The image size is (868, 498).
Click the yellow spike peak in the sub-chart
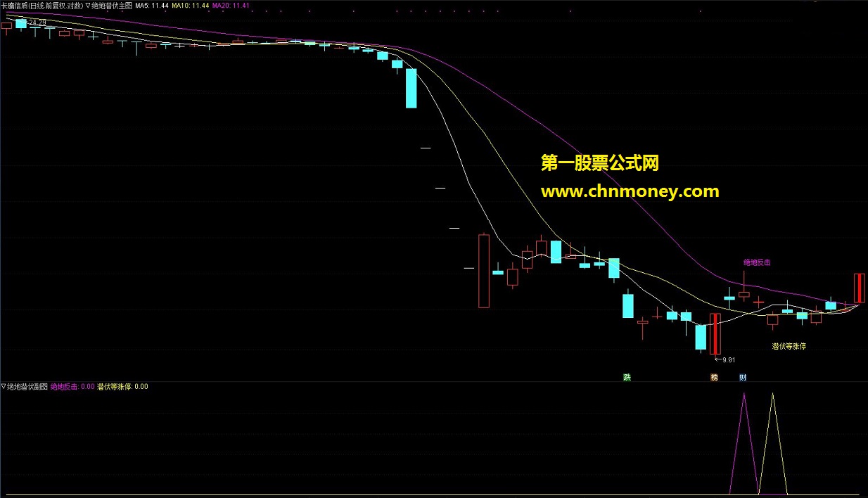tap(772, 394)
